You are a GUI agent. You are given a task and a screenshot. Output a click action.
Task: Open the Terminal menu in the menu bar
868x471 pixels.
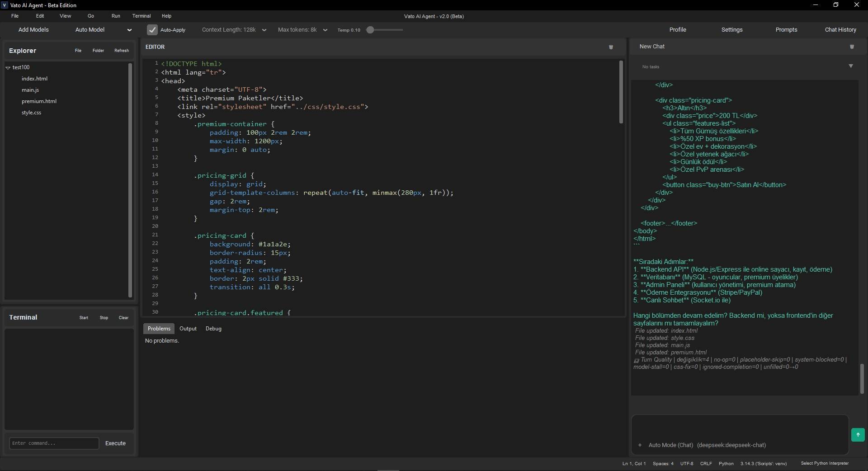[141, 16]
